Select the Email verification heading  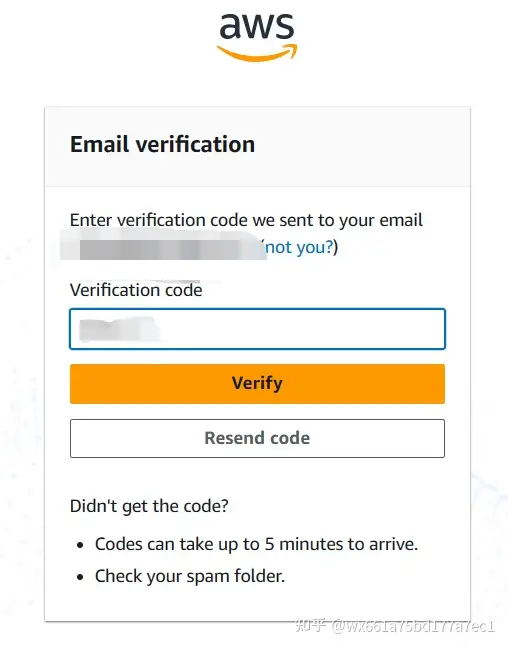pos(162,145)
